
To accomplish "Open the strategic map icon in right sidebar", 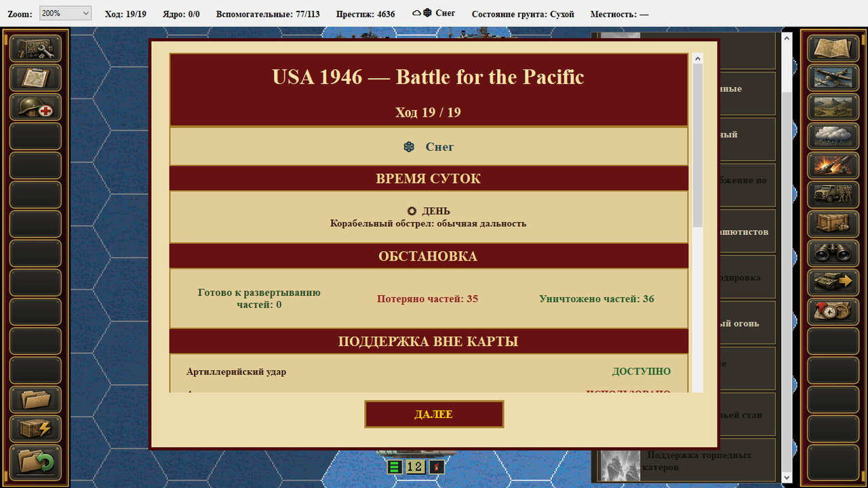I will coord(833,49).
